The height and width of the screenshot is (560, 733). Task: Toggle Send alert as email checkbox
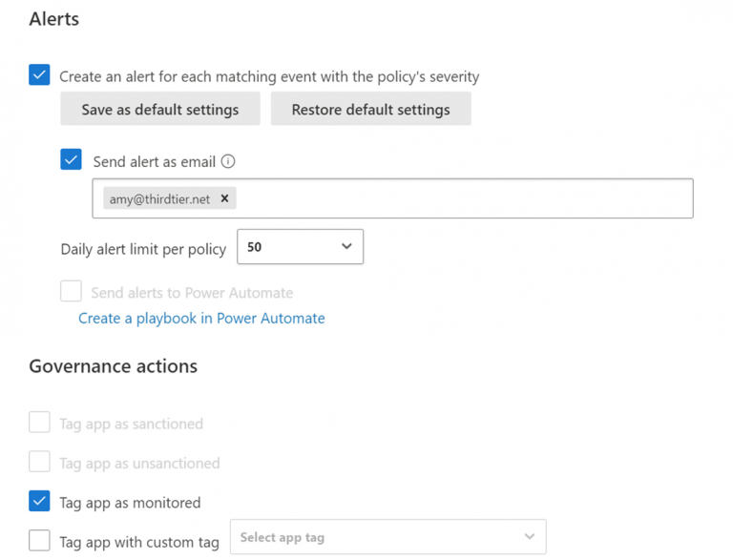click(71, 160)
